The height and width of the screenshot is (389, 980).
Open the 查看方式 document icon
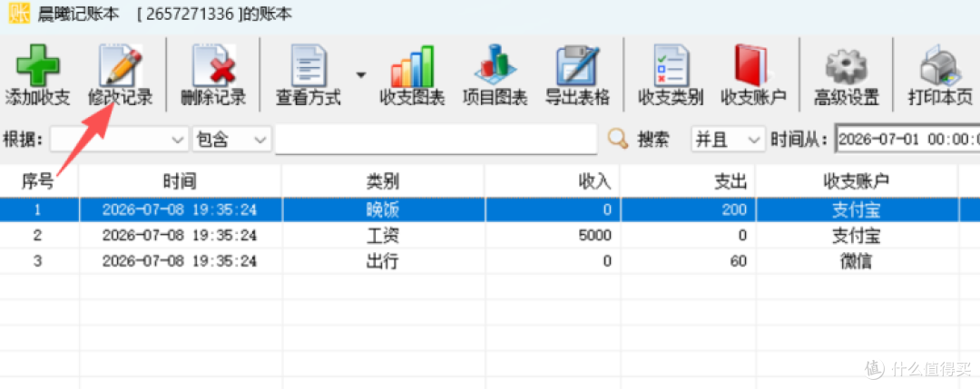point(309,65)
